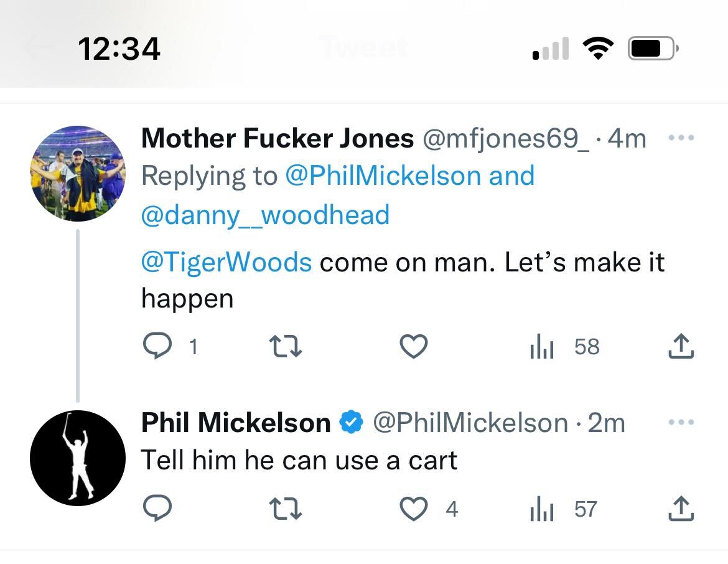Screen dimensions: 728x564
Task: Reply to Phil Mickelson's cart tweet
Action: coord(157,509)
